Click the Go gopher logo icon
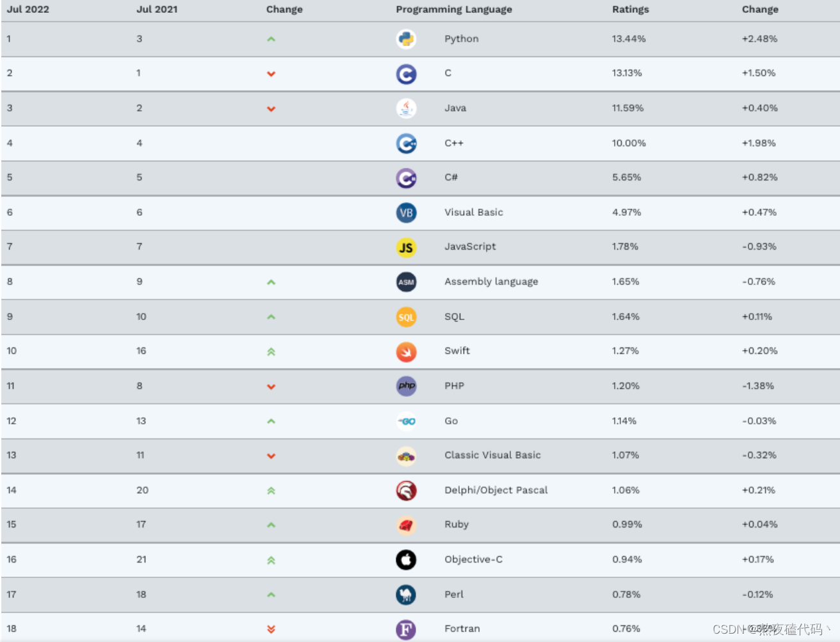This screenshot has width=840, height=642. (406, 421)
